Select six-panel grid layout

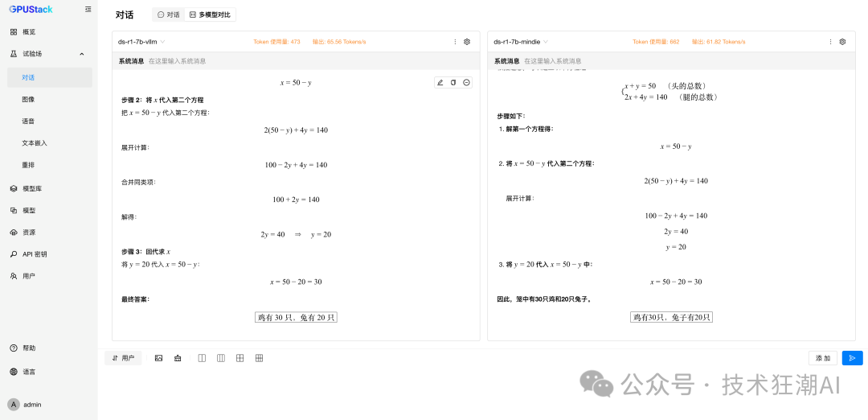point(259,359)
